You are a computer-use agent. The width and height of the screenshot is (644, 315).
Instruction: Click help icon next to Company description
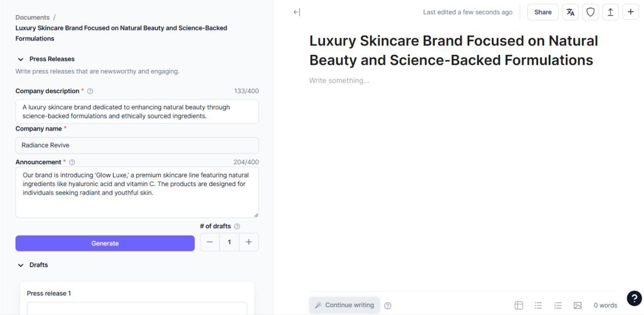(x=90, y=91)
